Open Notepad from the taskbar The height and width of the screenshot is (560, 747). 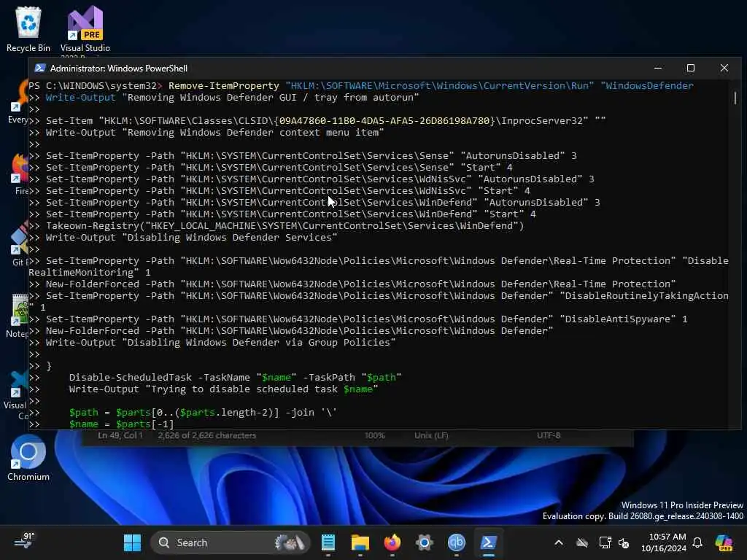click(328, 542)
